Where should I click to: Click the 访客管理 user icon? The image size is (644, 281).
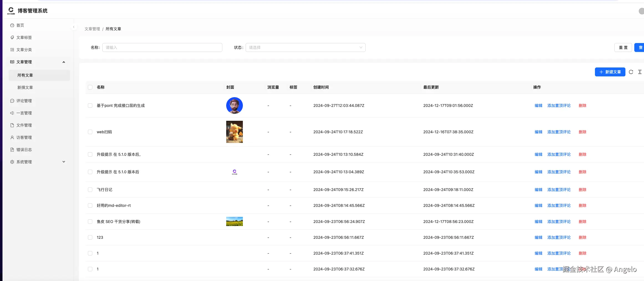(12, 137)
